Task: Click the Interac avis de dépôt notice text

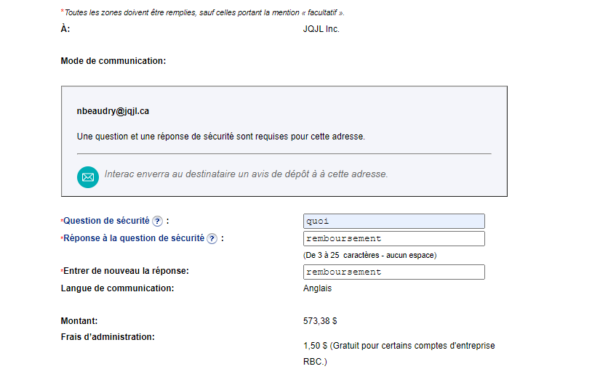Action: [x=246, y=174]
